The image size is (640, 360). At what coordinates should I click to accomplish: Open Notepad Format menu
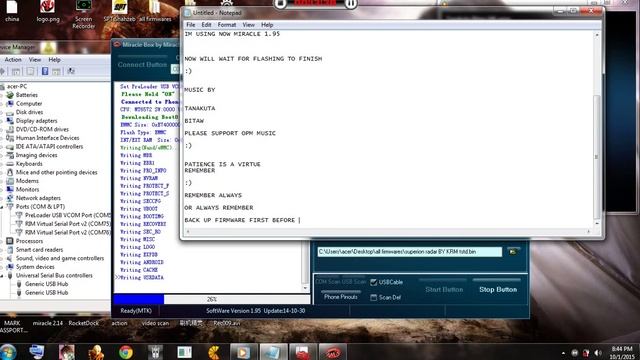click(x=227, y=24)
